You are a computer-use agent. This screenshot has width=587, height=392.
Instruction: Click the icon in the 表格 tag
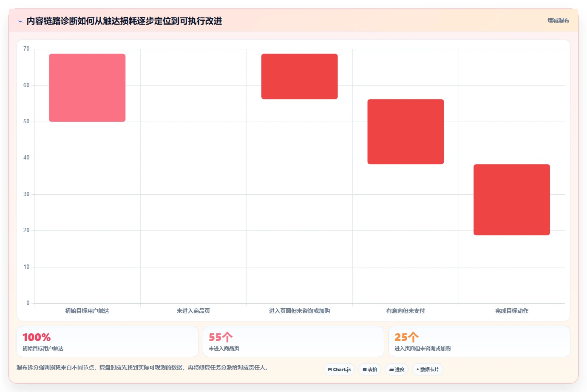365,370
